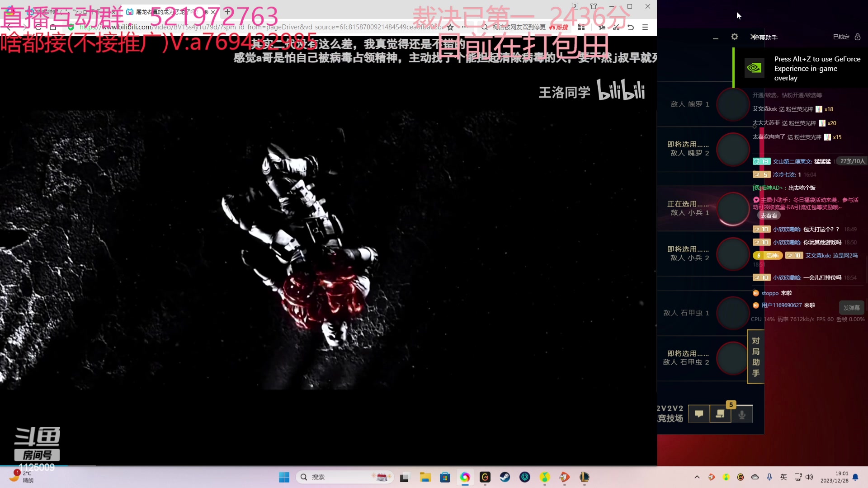The height and width of the screenshot is (488, 868).
Task: Open QQ Music from the taskbar
Action: coord(544,477)
